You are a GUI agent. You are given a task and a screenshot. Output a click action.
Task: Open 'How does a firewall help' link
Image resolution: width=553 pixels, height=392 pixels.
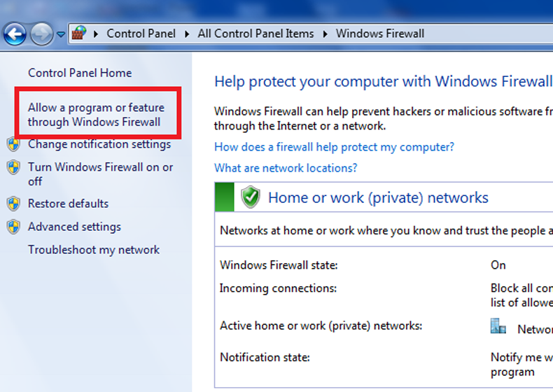pos(334,147)
